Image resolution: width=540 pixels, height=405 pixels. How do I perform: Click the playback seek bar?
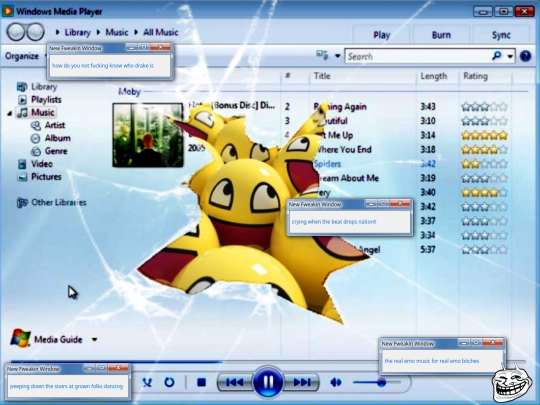click(x=268, y=361)
